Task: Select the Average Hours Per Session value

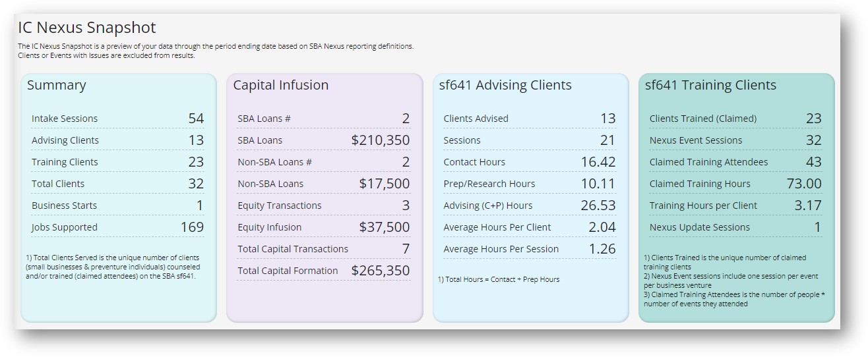Action: tap(602, 249)
